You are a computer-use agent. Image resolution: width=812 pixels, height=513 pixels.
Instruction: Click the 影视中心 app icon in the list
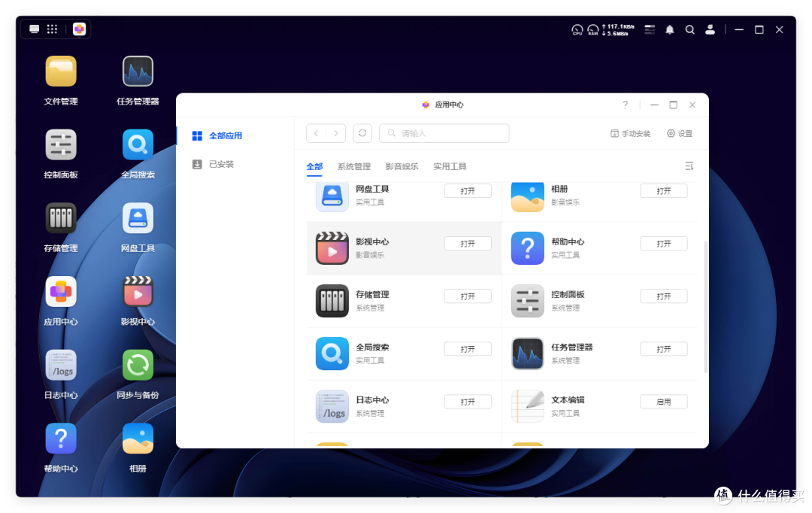pos(332,248)
